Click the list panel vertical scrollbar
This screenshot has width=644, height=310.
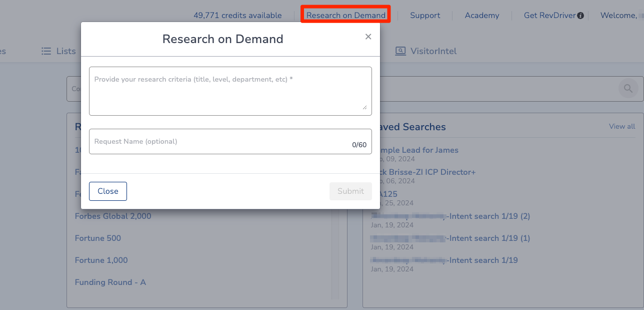coord(335,254)
